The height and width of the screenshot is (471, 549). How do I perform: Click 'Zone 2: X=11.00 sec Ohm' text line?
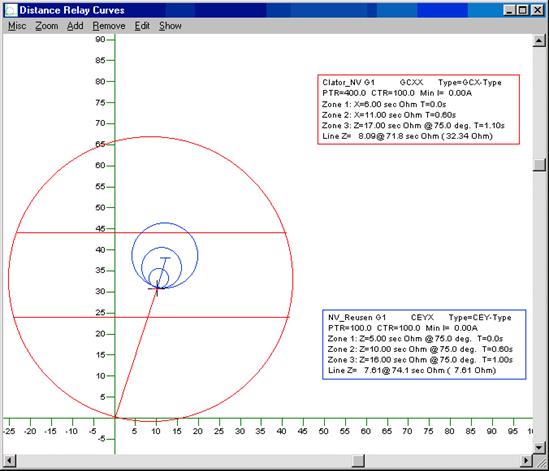[389, 115]
